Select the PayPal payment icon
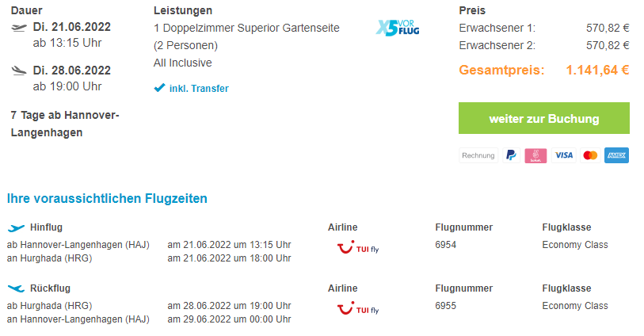Viewport: 644px width, 336px height. 512,155
